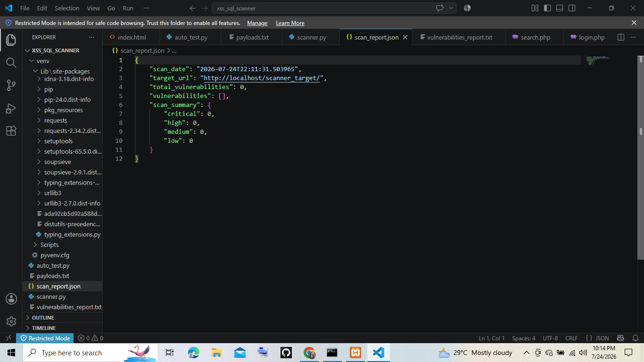This screenshot has height=362, width=644.
Task: Click the errors and warnings count
Action: pos(91,338)
